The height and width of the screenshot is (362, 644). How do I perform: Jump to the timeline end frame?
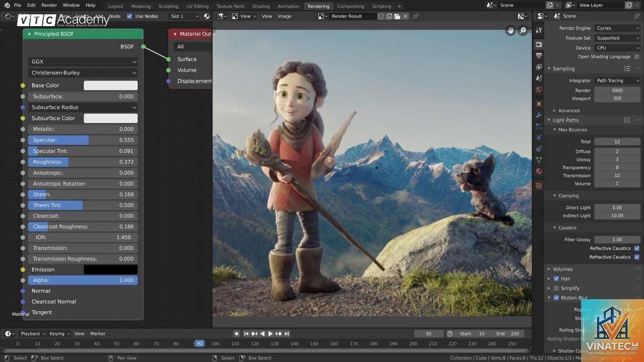286,333
